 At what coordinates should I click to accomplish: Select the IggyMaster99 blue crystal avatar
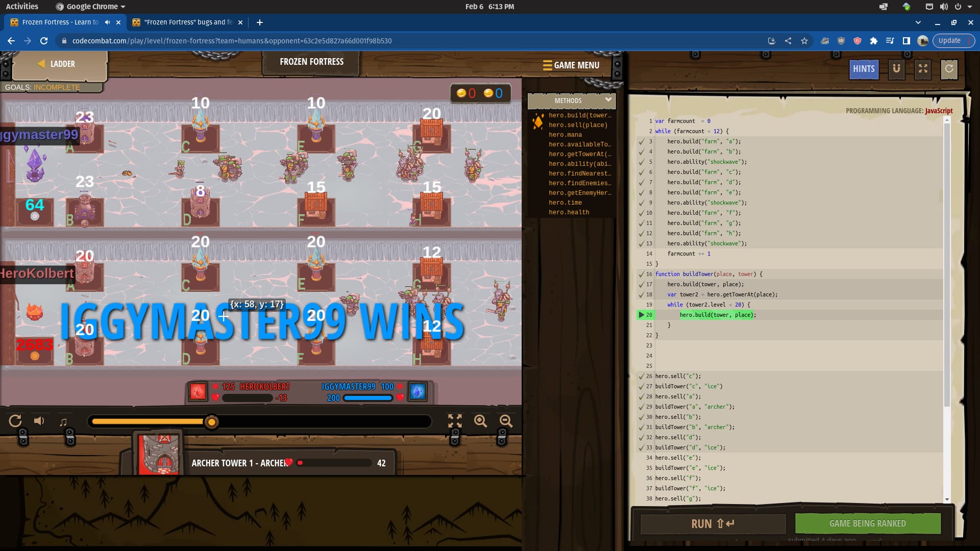pyautogui.click(x=418, y=391)
